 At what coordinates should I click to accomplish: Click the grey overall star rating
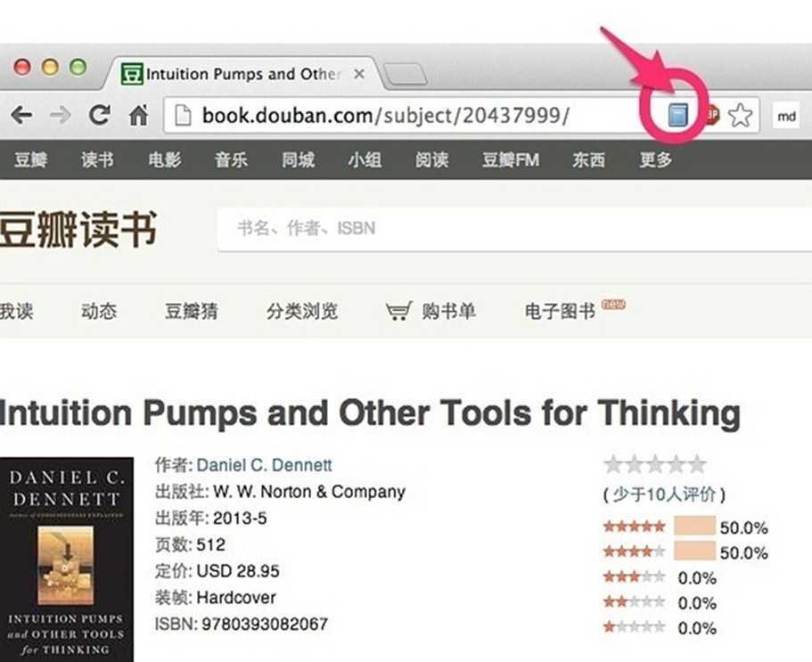coord(655,464)
